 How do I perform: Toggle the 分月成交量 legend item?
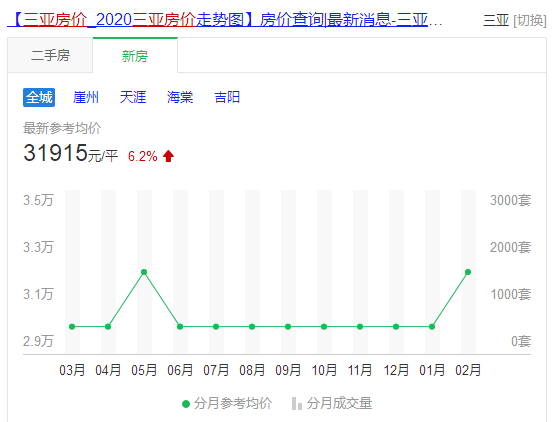pyautogui.click(x=332, y=404)
